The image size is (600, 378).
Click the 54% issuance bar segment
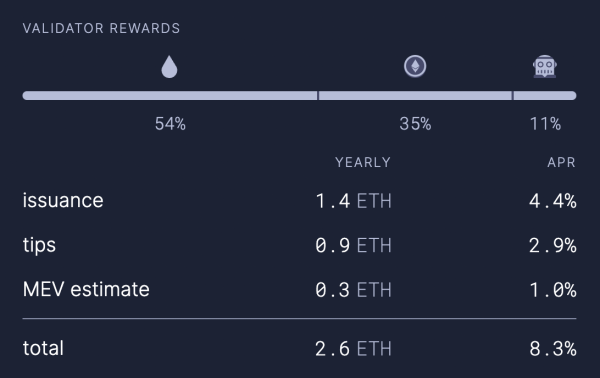click(170, 96)
